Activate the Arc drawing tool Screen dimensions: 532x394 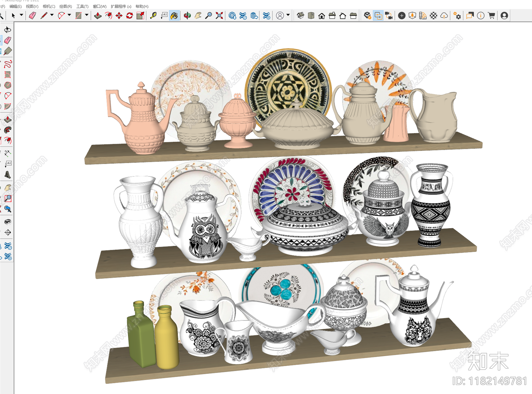pyautogui.click(x=61, y=16)
